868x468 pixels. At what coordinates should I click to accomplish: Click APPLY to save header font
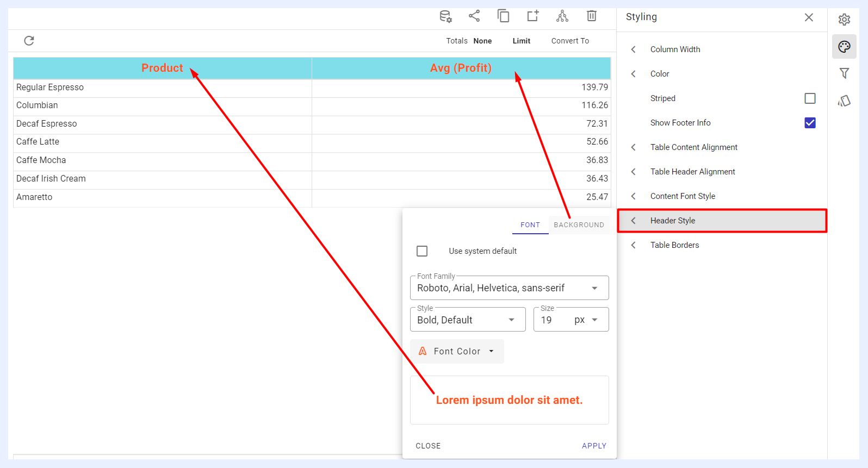[x=594, y=446]
